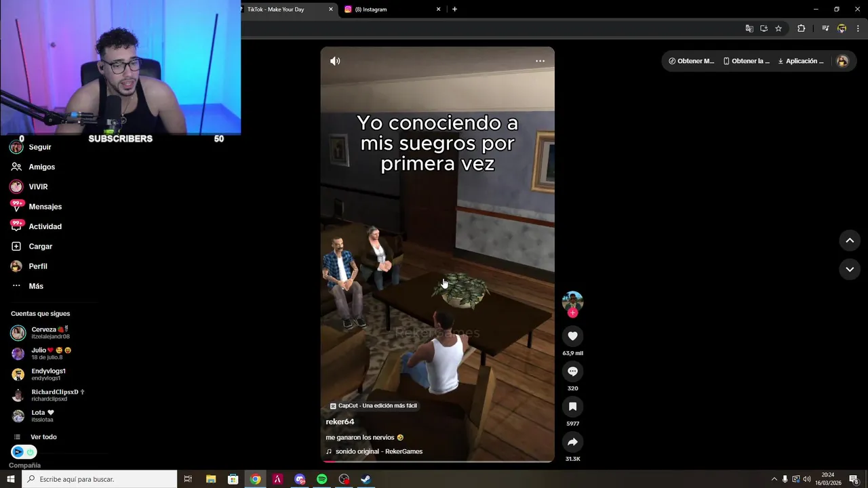Open the Windows Start menu
This screenshot has width=868, height=488.
click(10, 479)
